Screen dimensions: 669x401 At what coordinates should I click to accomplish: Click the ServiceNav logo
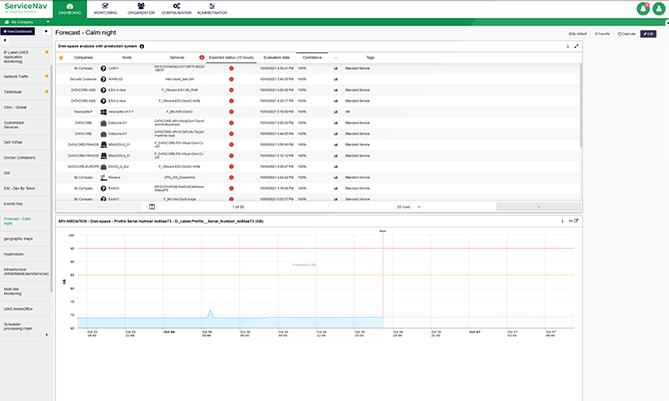[26, 8]
